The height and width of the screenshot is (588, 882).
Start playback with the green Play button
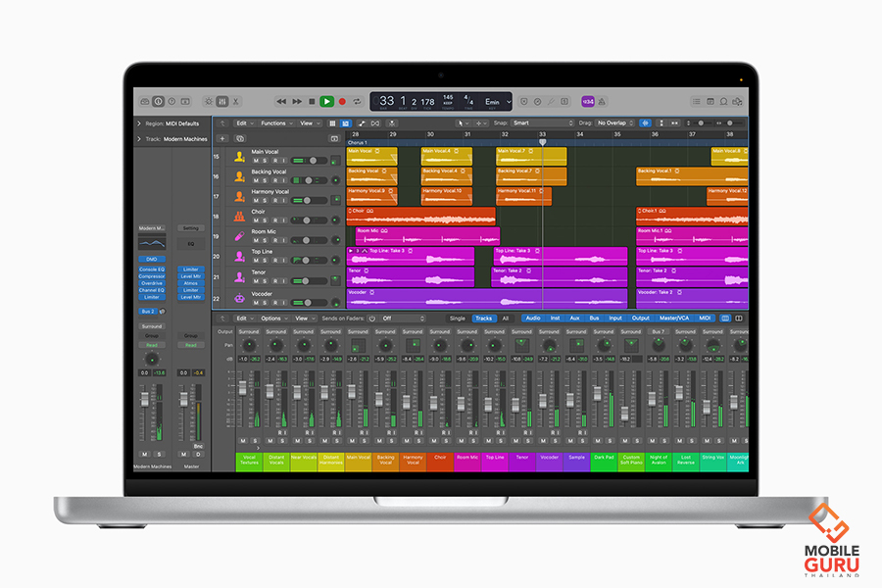click(326, 102)
